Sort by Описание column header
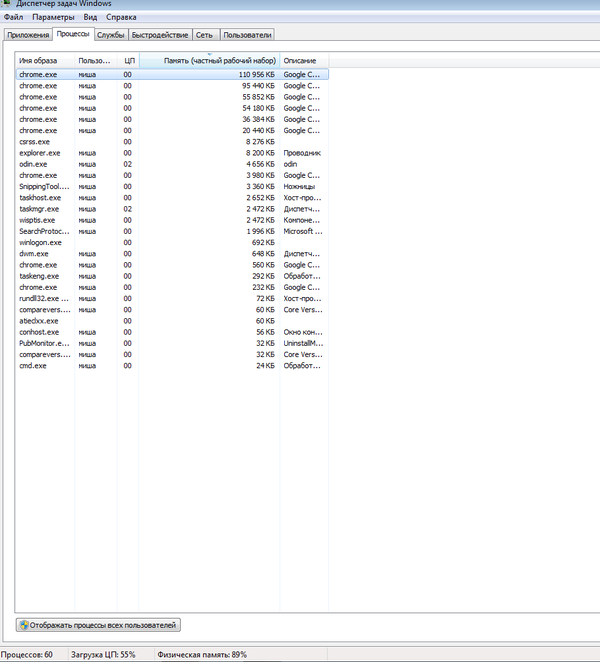Viewport: 600px width, 662px height. [300, 61]
